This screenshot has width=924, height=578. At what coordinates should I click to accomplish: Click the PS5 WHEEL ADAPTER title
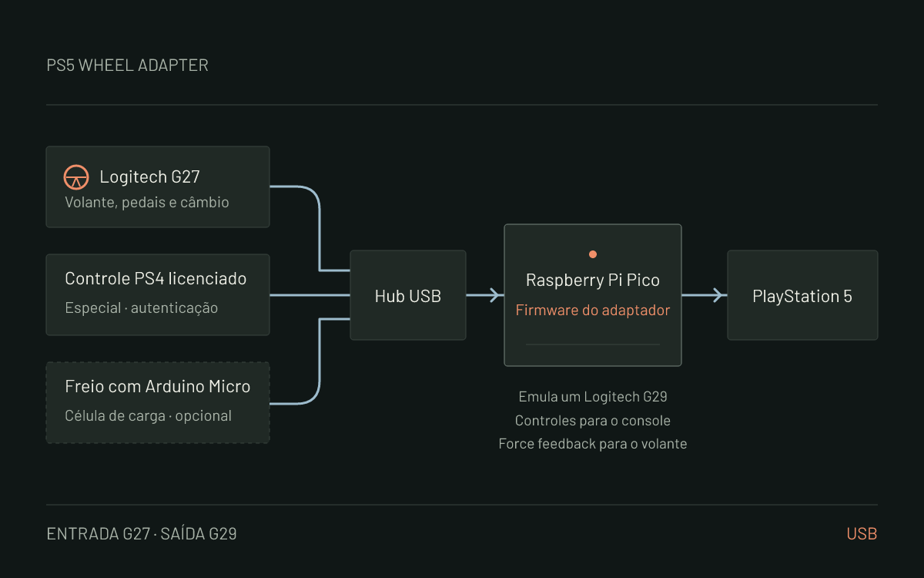click(127, 66)
